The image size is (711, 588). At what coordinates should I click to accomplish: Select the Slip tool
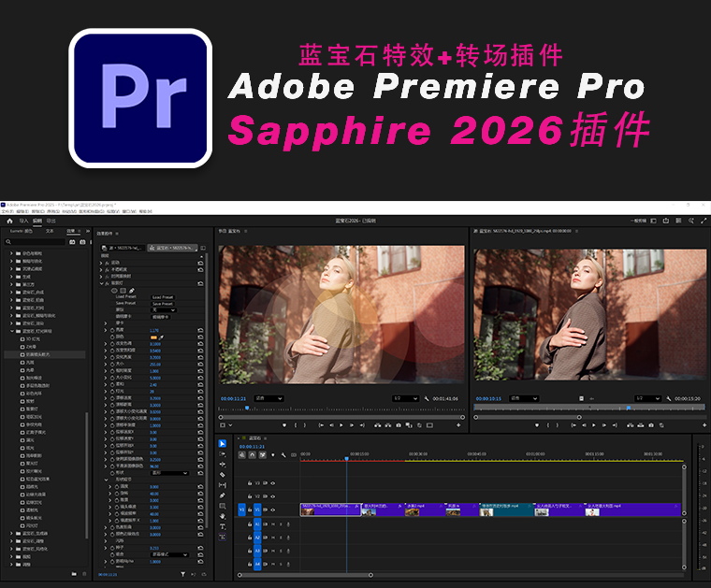[223, 485]
